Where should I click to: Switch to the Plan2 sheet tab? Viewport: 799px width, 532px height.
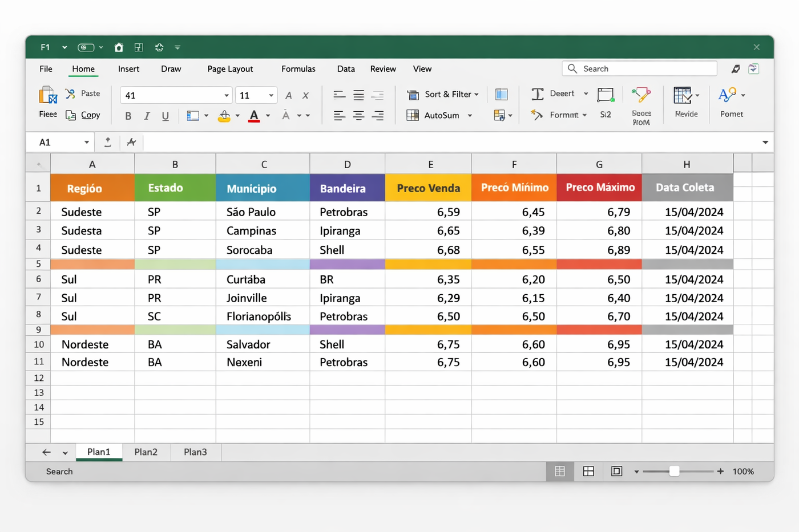[x=146, y=452]
